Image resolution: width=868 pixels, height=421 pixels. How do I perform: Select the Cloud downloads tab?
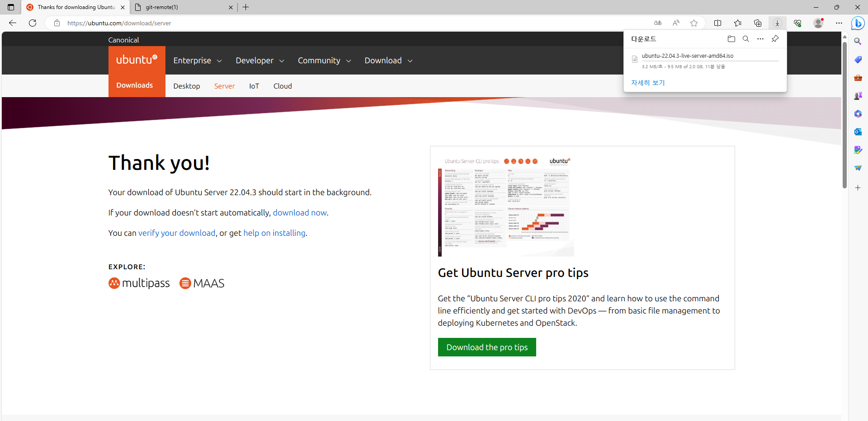tap(283, 86)
